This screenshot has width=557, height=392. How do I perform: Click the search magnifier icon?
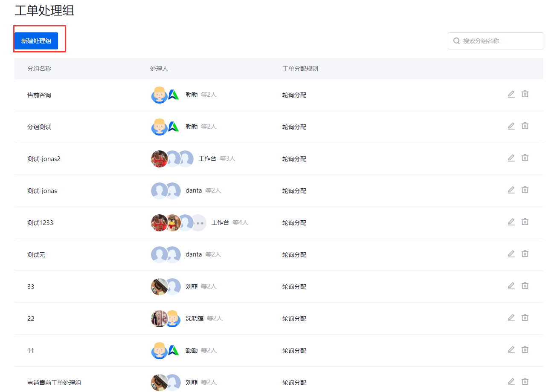pos(456,41)
